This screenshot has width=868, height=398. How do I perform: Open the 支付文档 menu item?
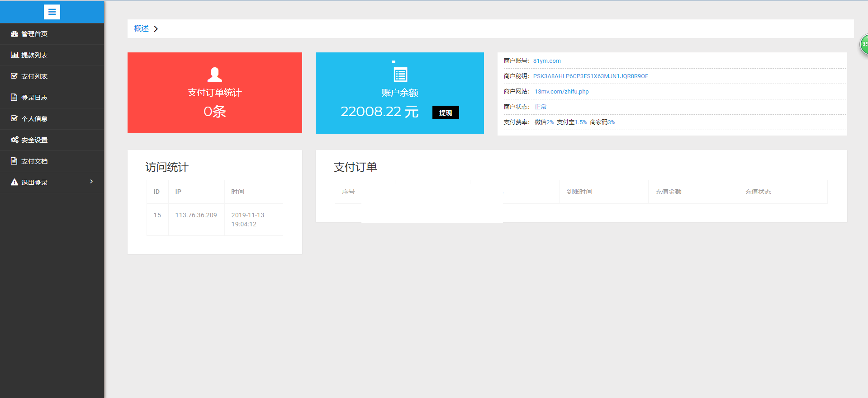[34, 161]
